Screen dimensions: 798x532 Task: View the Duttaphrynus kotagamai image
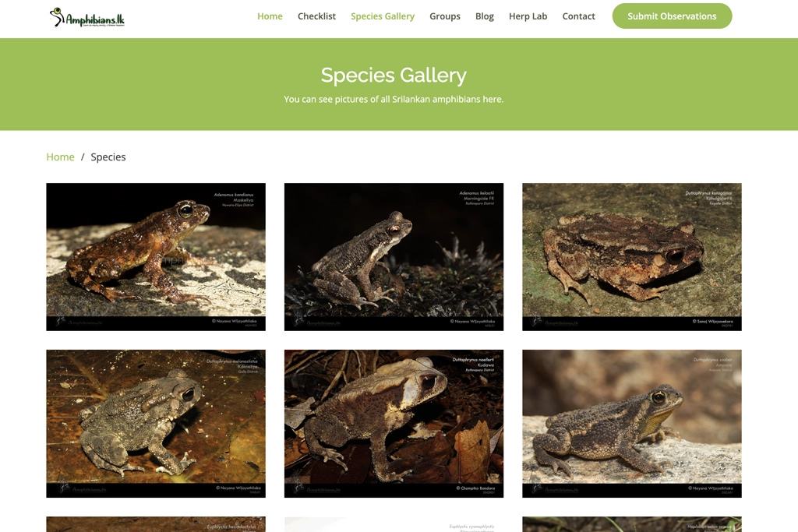pos(631,256)
